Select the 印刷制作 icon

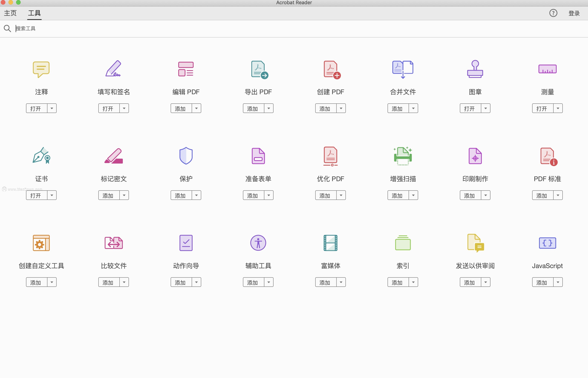(x=475, y=156)
